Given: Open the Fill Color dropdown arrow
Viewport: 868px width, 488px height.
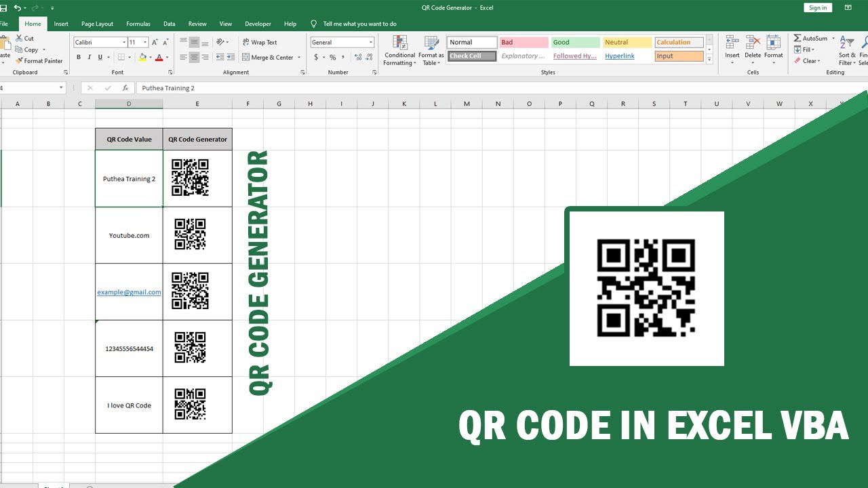Looking at the screenshot, I should [151, 58].
